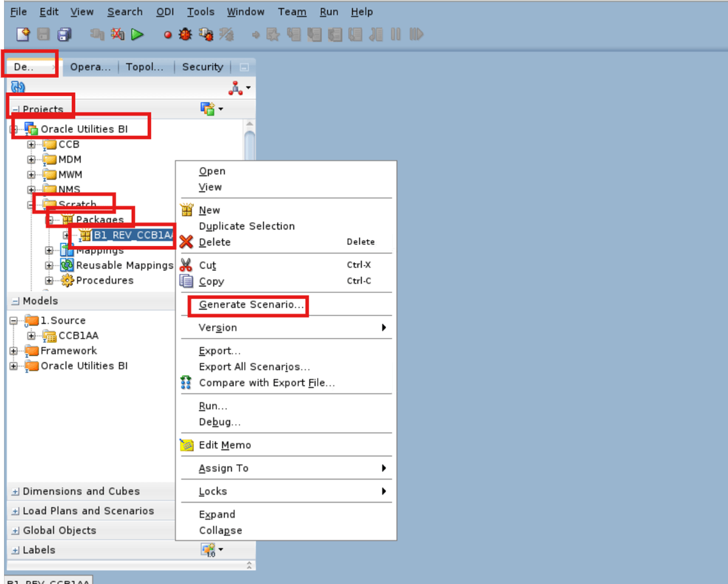728x584 pixels.
Task: Click the hierarchy icon at top of navigator
Action: (x=236, y=87)
